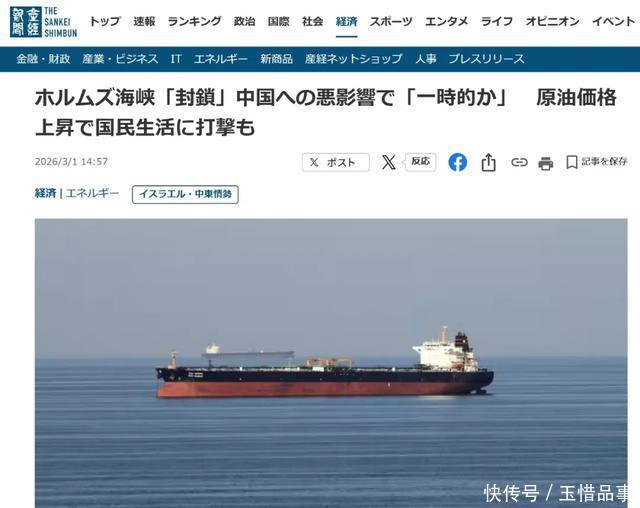
Task: Follow the 経済 breadcrumb link
Action: [x=45, y=193]
